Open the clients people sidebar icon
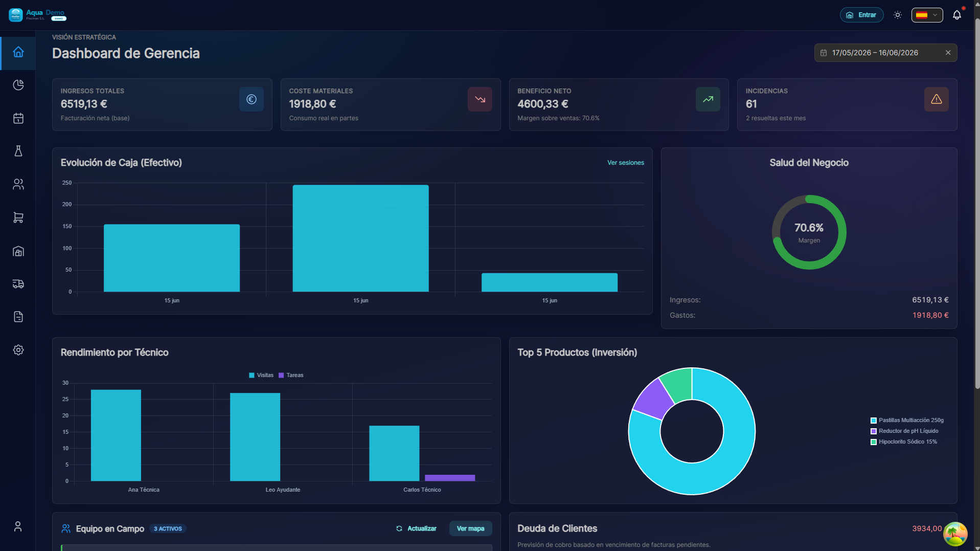The image size is (980, 551). pyautogui.click(x=18, y=184)
